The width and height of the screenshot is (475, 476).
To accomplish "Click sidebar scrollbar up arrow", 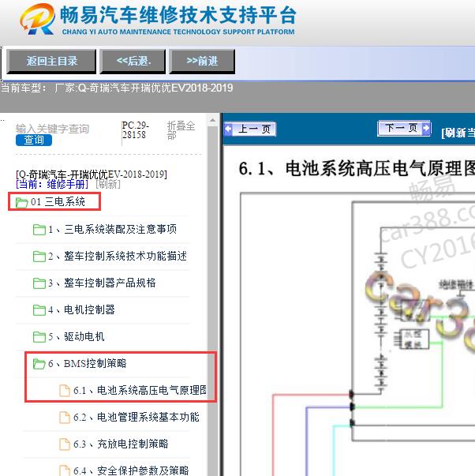I will [x=213, y=121].
